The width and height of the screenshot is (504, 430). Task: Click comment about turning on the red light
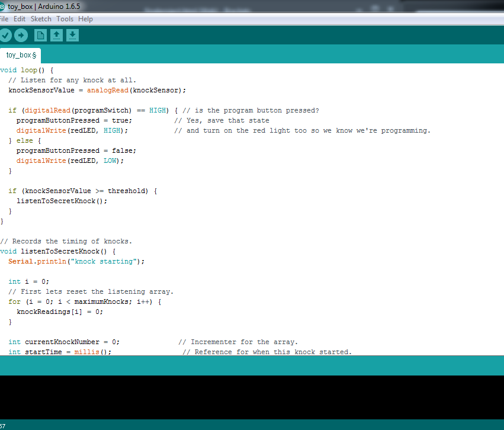(302, 130)
